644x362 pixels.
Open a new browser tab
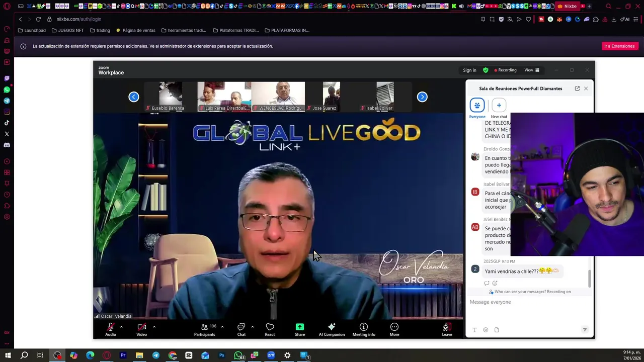[x=589, y=7]
